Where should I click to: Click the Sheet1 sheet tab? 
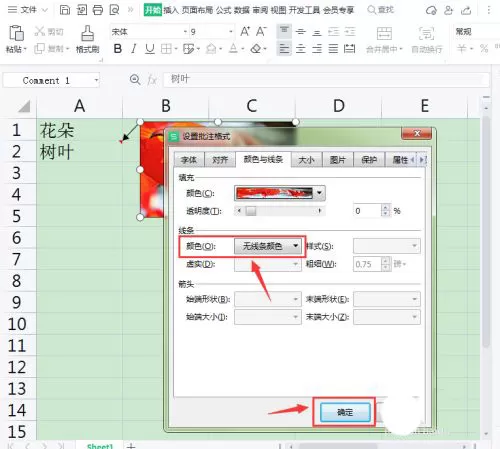pyautogui.click(x=100, y=446)
